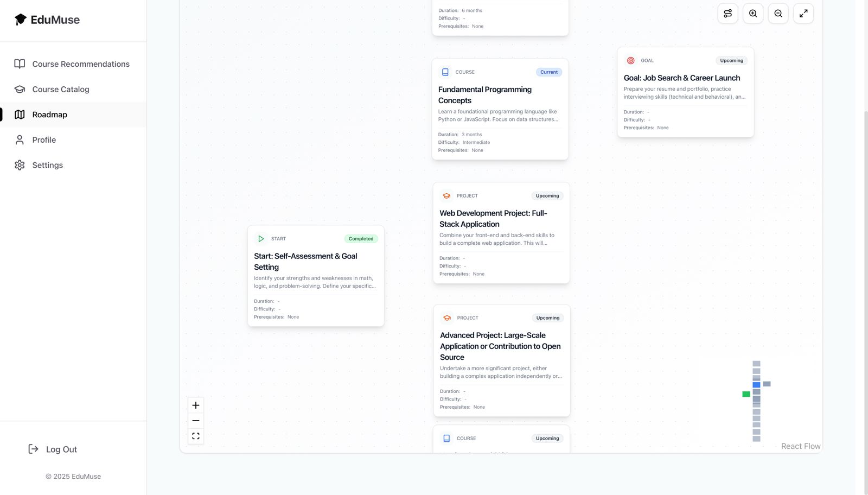
Task: Click the Current badge on Fundamental Programming card
Action: (549, 72)
